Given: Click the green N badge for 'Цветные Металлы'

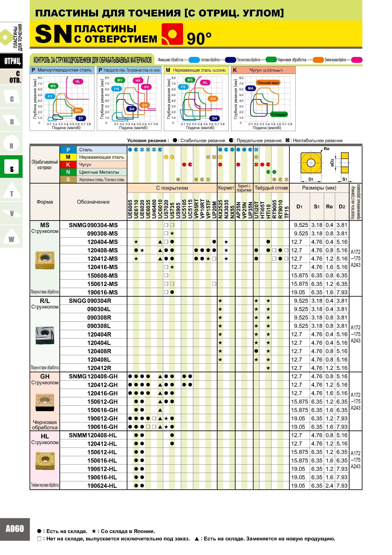Looking at the screenshot, I should (68, 172).
